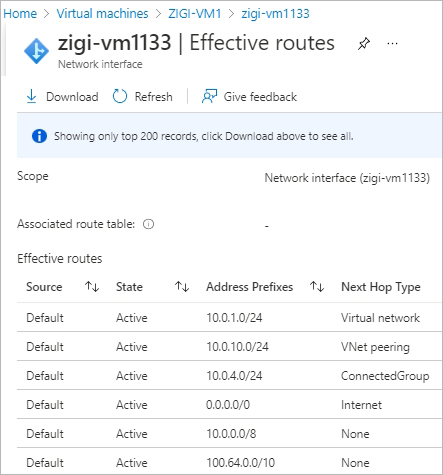
Task: Click the Effective routes section heading
Action: 60,259
